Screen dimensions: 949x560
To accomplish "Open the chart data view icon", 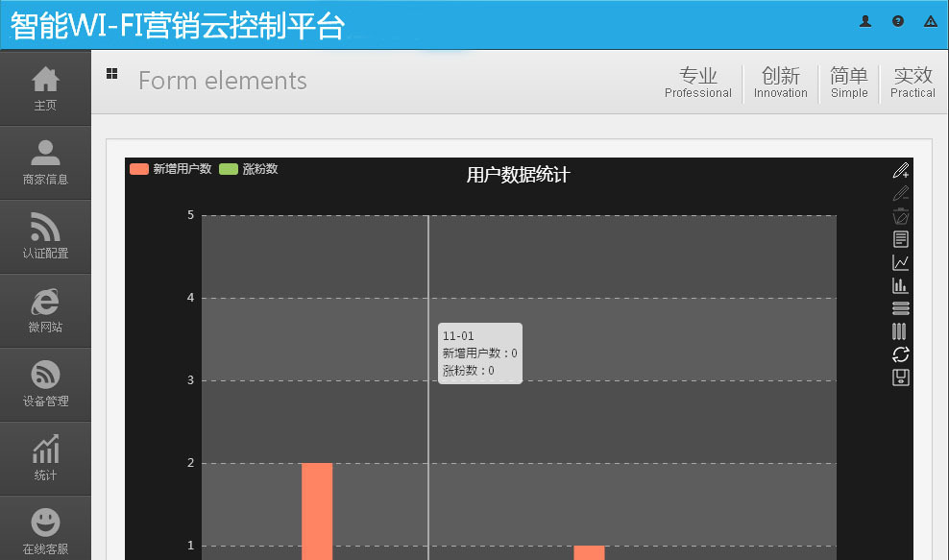I will coord(900,239).
